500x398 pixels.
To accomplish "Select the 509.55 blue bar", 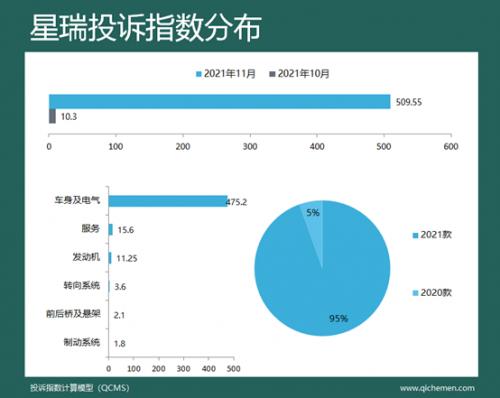I will 220,102.
